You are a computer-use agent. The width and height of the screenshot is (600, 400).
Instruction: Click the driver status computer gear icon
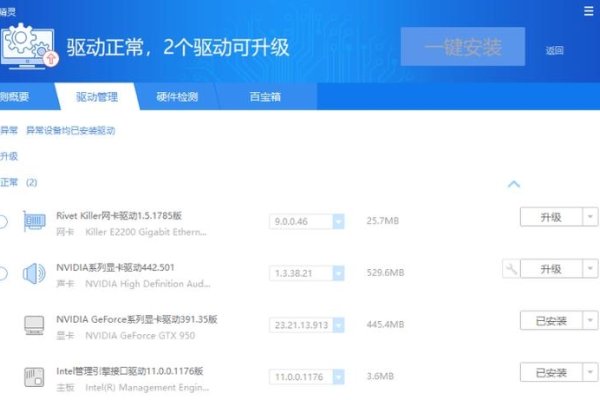(x=29, y=46)
